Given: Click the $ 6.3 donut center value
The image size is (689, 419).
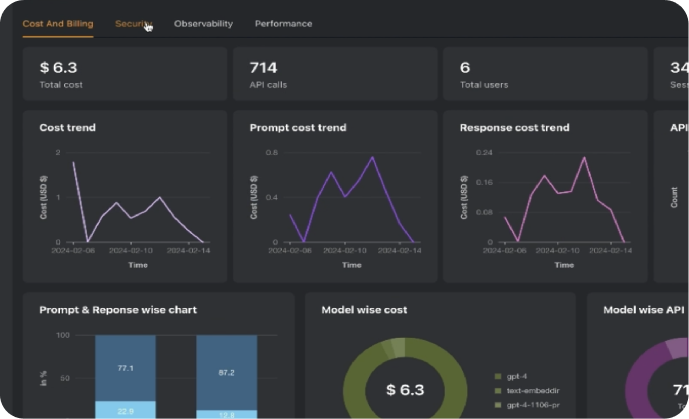Looking at the screenshot, I should [x=405, y=390].
